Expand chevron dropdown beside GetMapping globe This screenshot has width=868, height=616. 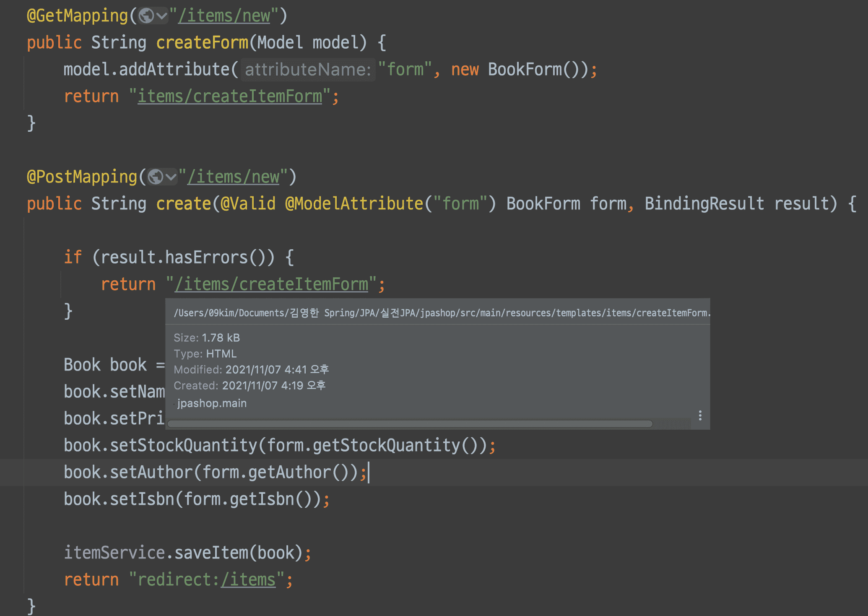(161, 16)
